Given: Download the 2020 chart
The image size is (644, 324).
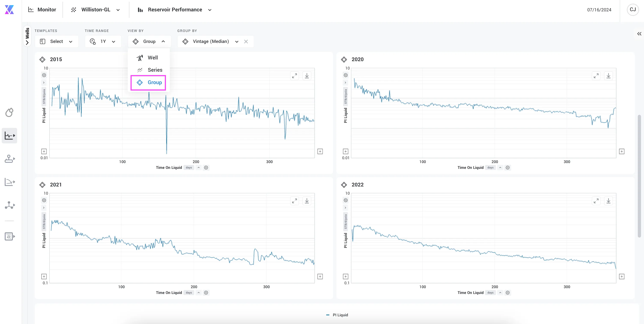Looking at the screenshot, I should point(608,76).
